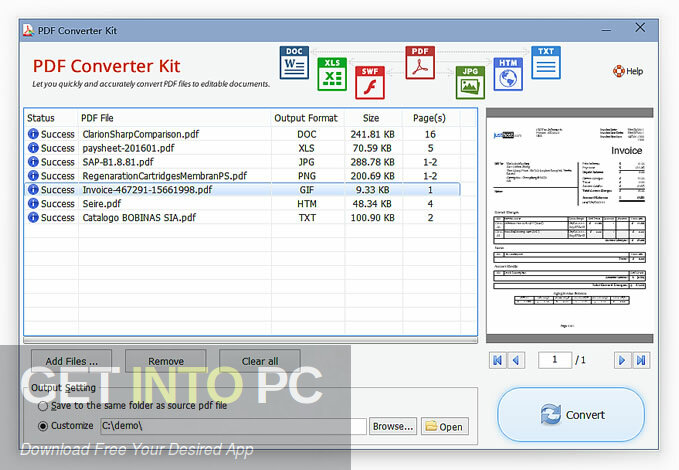Click the 288.78 KB size cell

[x=372, y=162]
